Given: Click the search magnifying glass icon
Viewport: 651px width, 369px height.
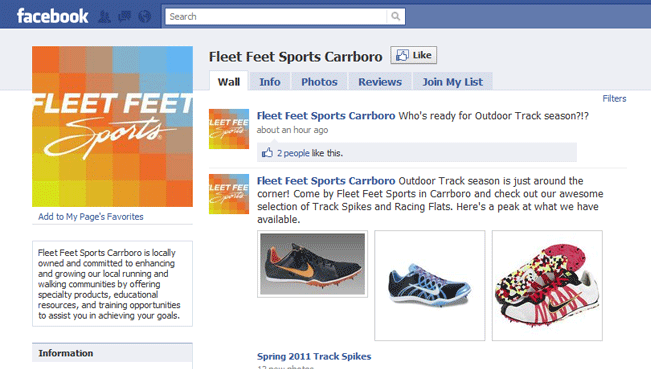Looking at the screenshot, I should (x=396, y=17).
